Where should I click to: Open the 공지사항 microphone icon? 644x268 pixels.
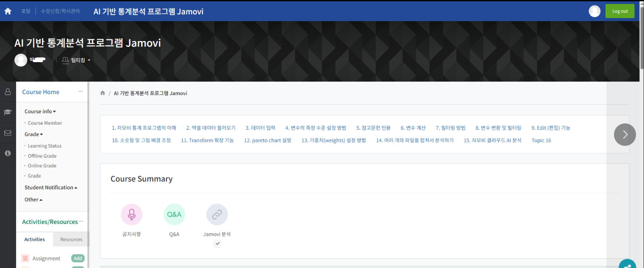pyautogui.click(x=132, y=215)
